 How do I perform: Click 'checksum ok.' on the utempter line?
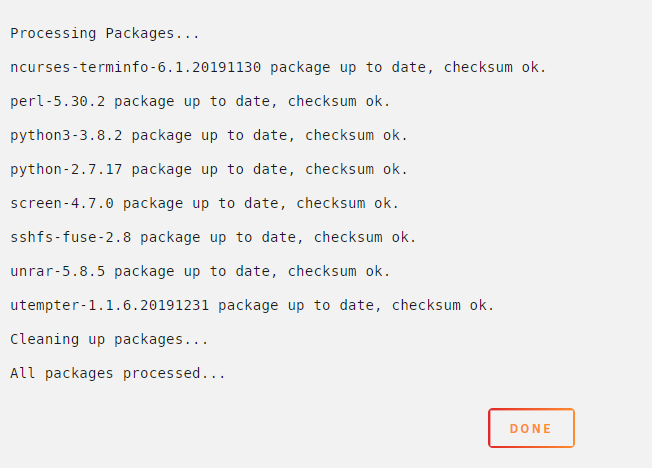click(x=443, y=305)
